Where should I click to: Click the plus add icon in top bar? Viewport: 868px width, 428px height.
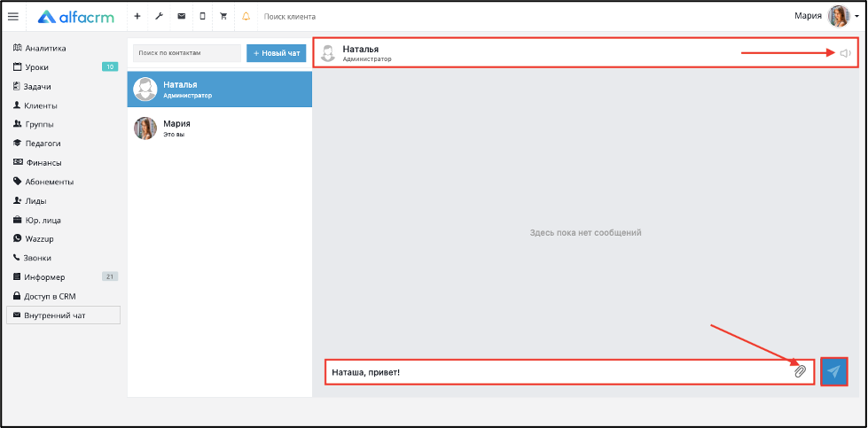click(x=137, y=17)
